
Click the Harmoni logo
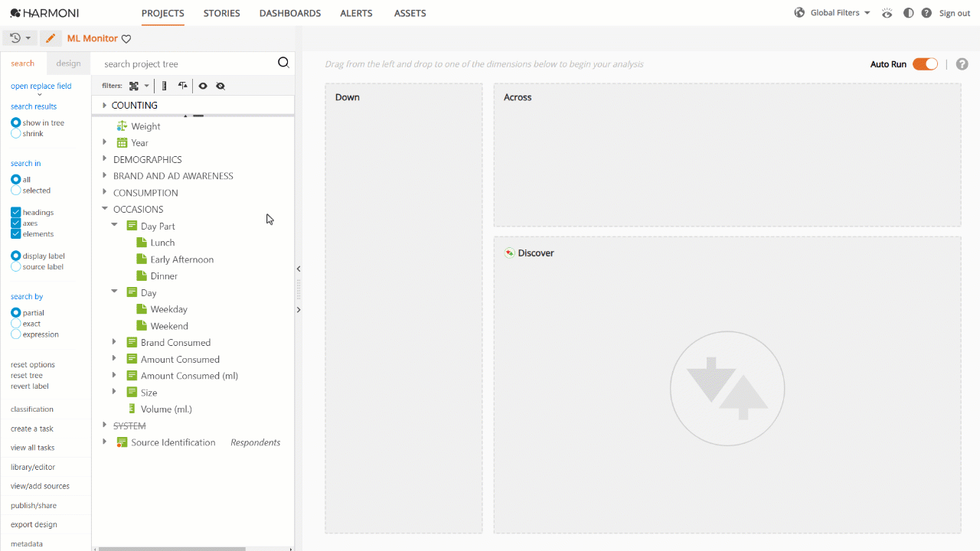(44, 13)
